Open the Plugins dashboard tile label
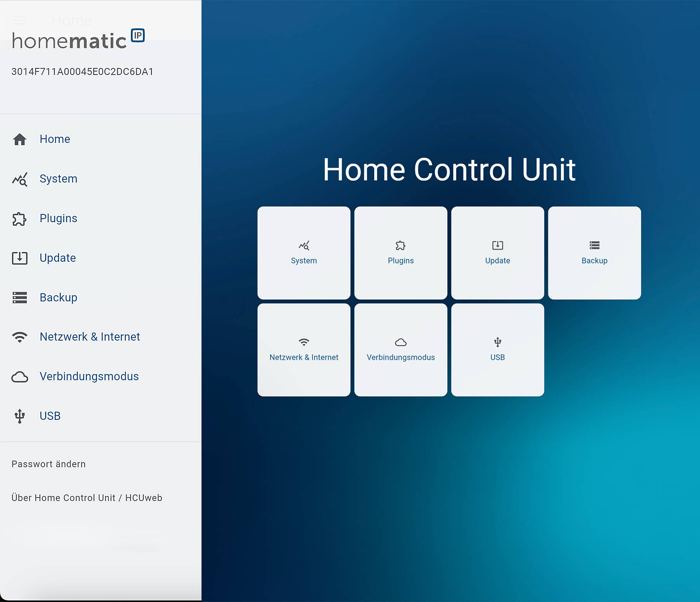 (x=401, y=261)
